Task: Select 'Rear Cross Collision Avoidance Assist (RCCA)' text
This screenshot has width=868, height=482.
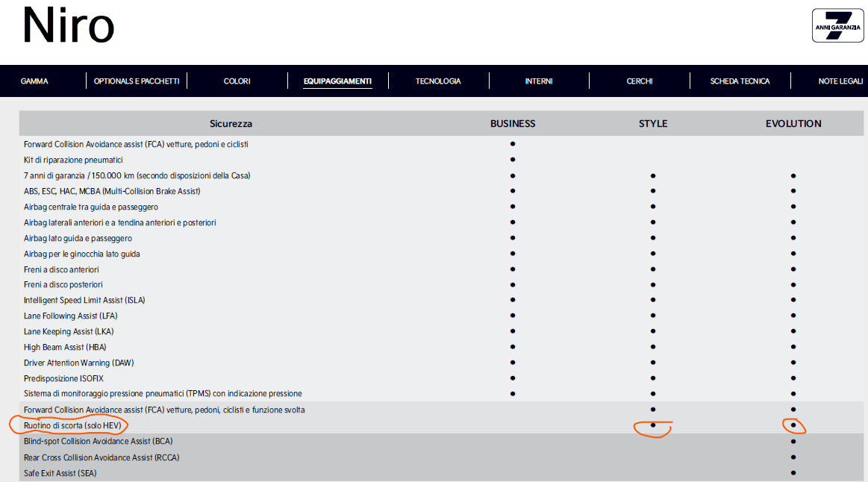Action: pos(102,457)
